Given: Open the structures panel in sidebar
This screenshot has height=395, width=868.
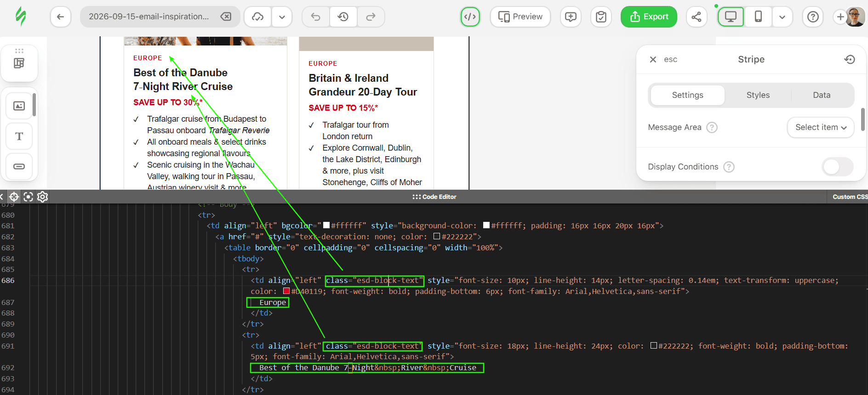Looking at the screenshot, I should coord(19,63).
